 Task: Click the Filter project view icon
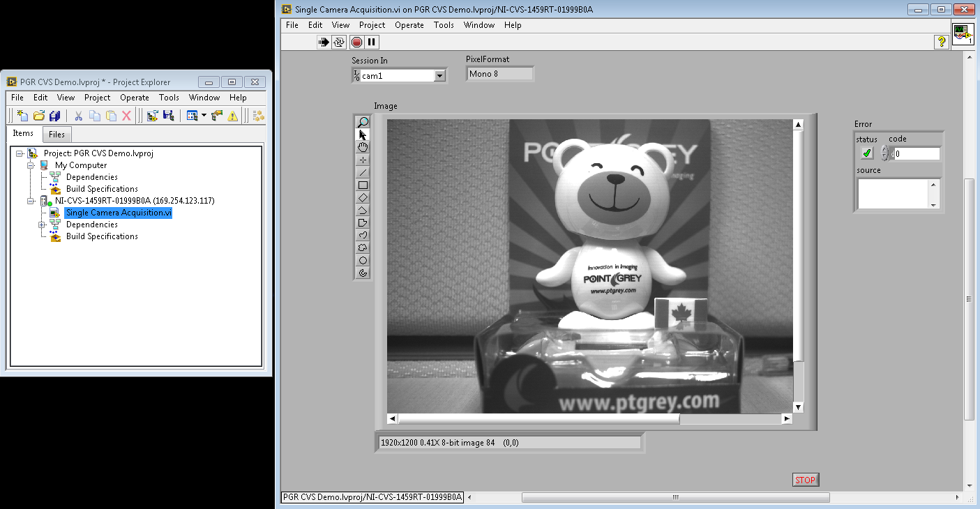coord(193,116)
